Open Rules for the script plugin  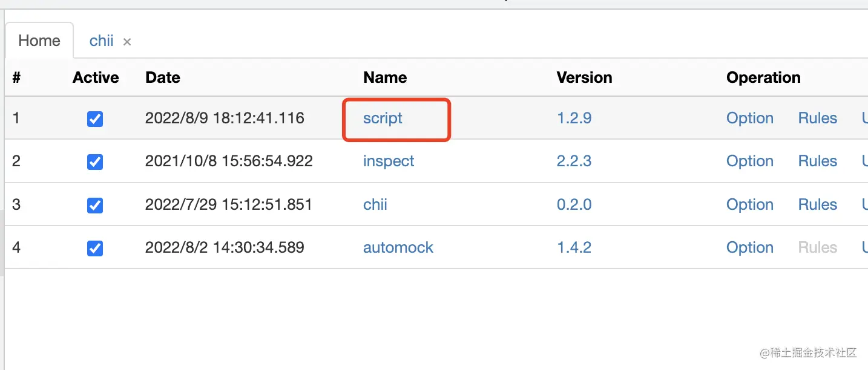click(818, 118)
